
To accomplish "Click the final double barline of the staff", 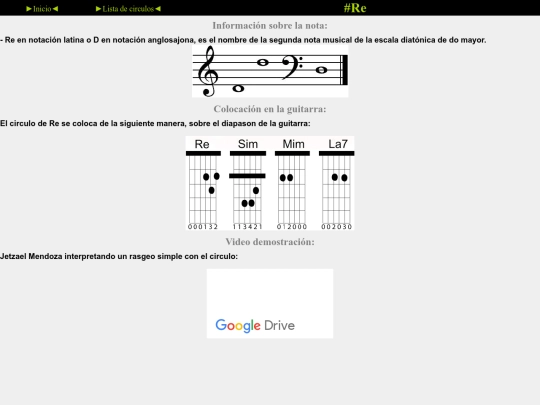I will coord(344,70).
